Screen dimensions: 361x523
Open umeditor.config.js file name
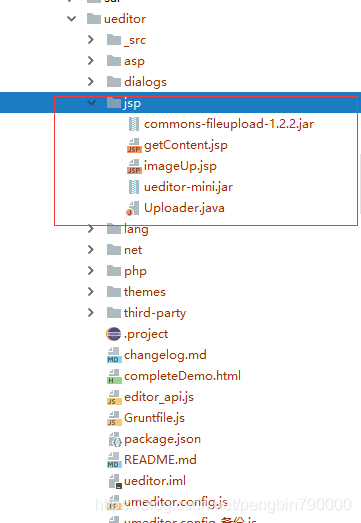(176, 502)
